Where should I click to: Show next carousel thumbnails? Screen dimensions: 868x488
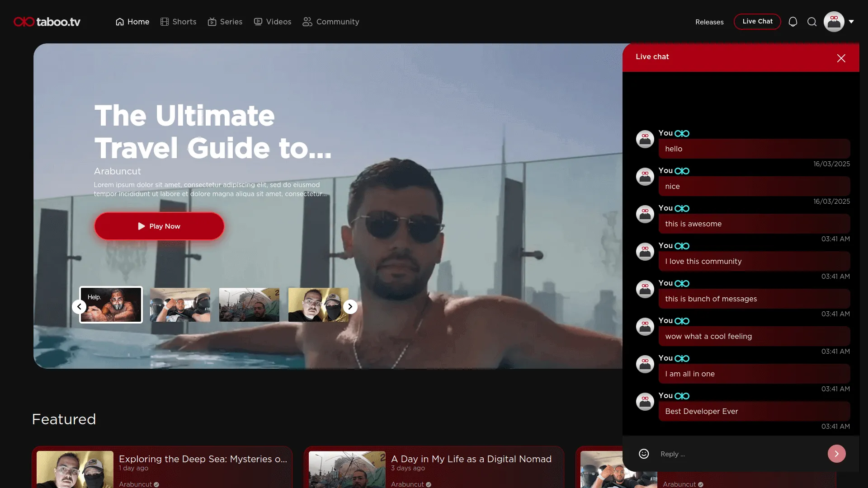tap(350, 306)
